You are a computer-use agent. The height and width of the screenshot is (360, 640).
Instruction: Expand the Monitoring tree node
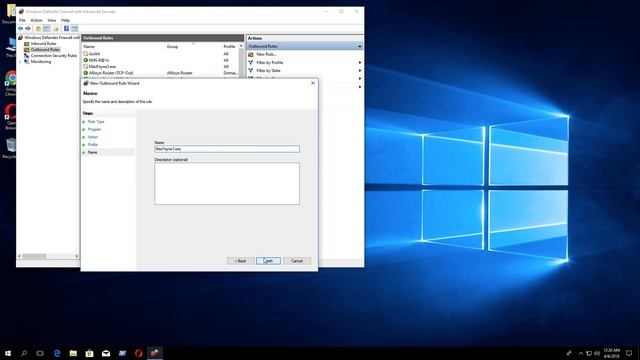click(20, 62)
